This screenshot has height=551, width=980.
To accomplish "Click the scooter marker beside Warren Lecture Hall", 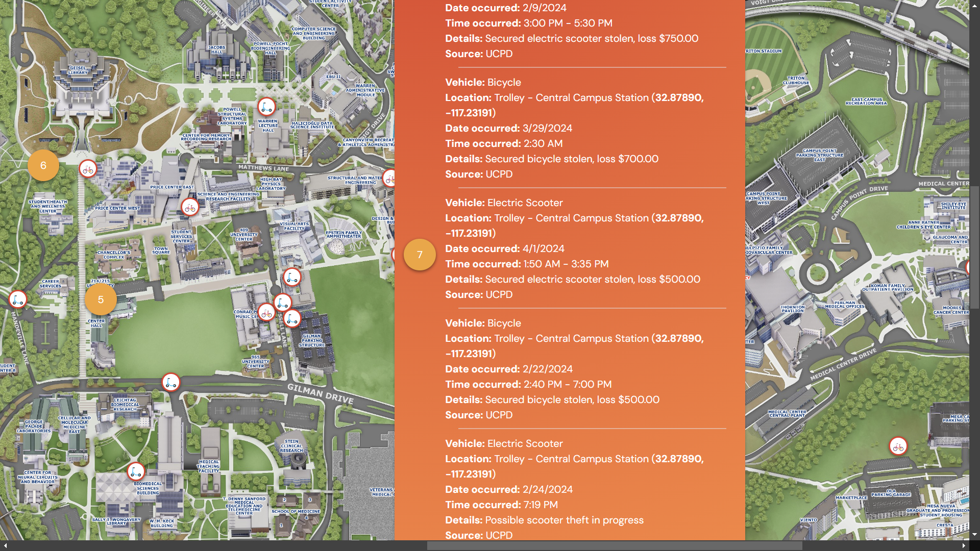I will (x=266, y=107).
